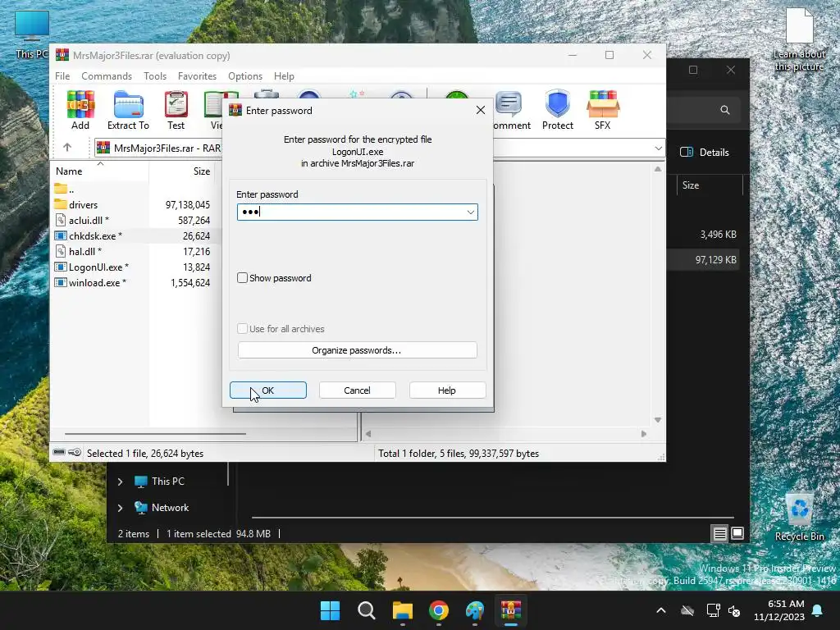Switch Explorer to large thumbnails view

coord(737,533)
